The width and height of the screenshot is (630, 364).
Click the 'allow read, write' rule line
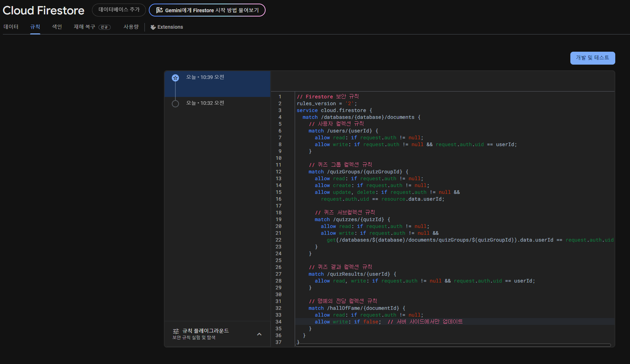(x=425, y=281)
